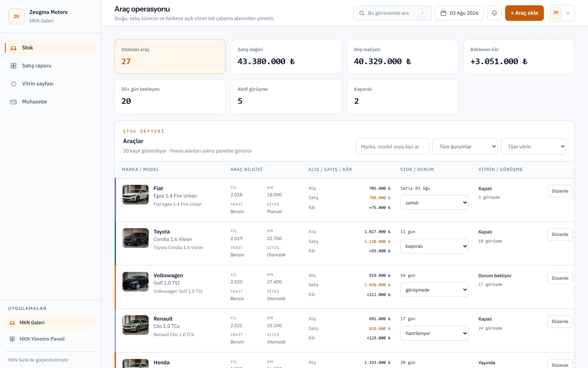
Task: Click the Muhasebe card icon
Action: [13, 102]
